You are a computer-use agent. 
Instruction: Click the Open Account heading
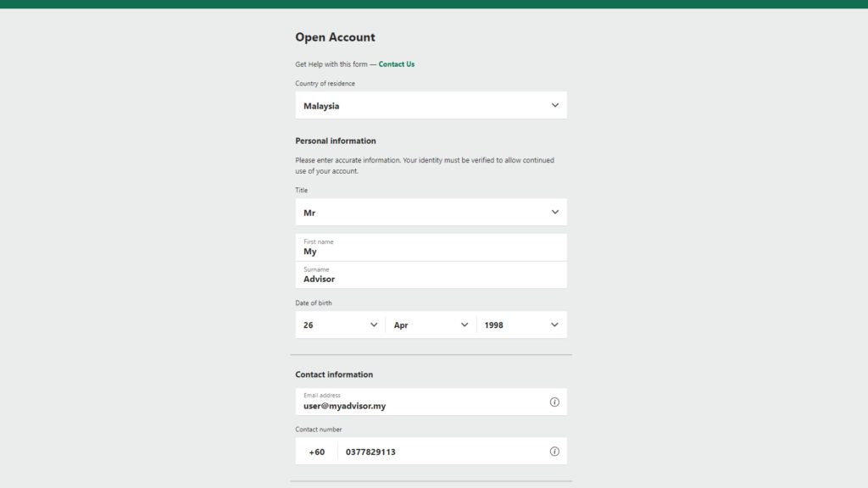(x=335, y=37)
